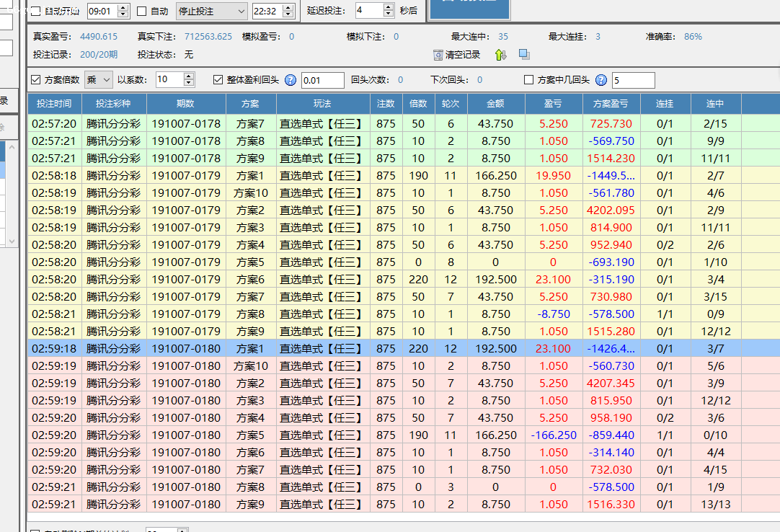Click into the 22:32 time field
The width and height of the screenshot is (780, 532).
(267, 11)
